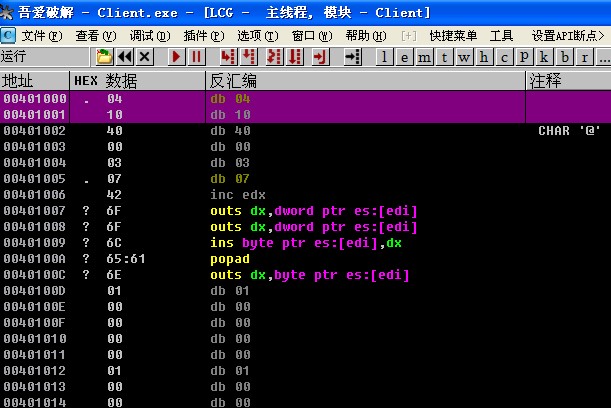Click the HEX 数据 column header
Image resolution: width=611 pixels, height=408 pixels.
tap(138, 81)
